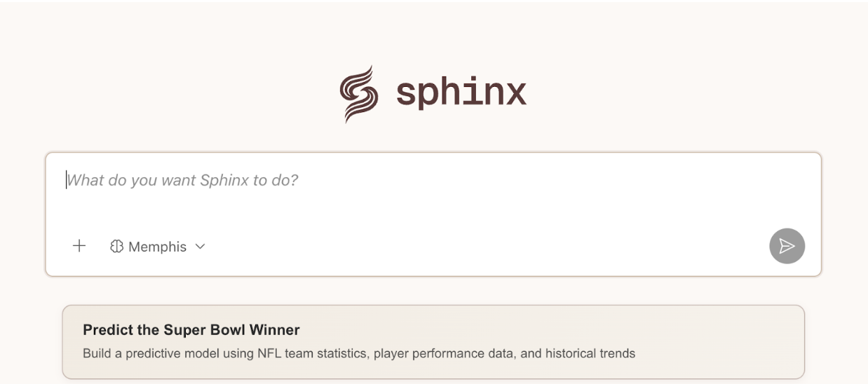Click the Memphis label text

157,247
